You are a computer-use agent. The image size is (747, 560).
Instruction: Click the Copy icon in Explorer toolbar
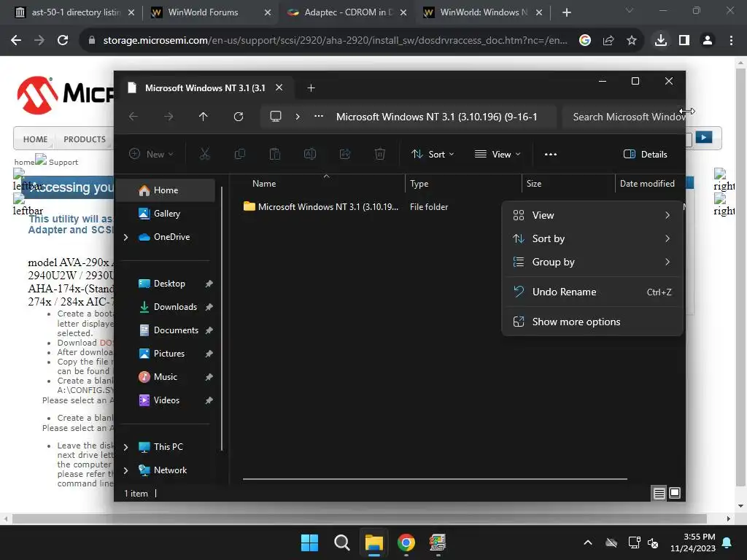(239, 154)
